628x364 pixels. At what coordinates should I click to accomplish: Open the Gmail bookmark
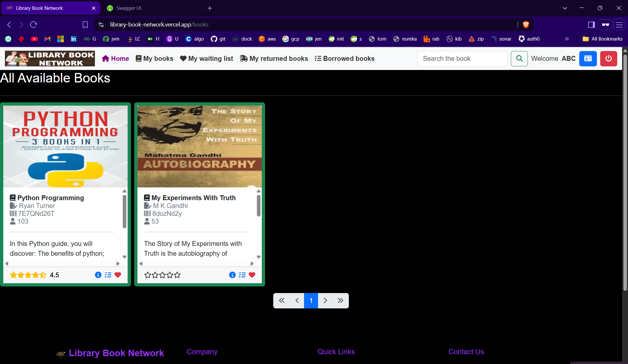click(x=47, y=39)
